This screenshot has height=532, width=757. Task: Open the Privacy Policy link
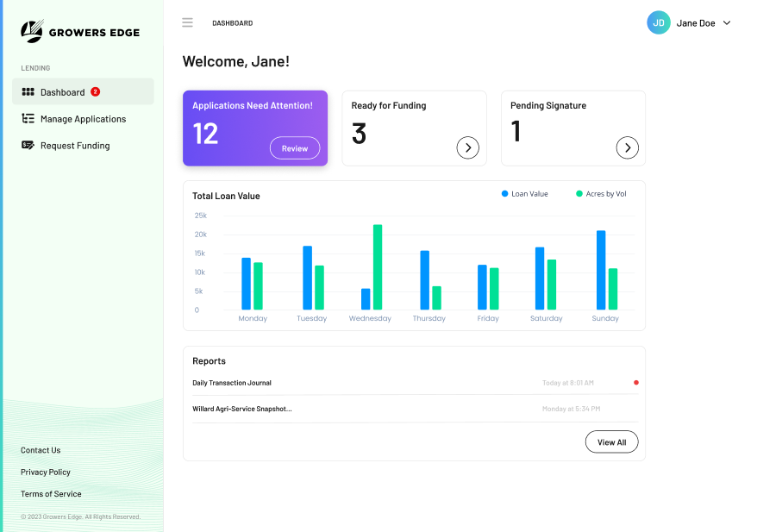(46, 473)
